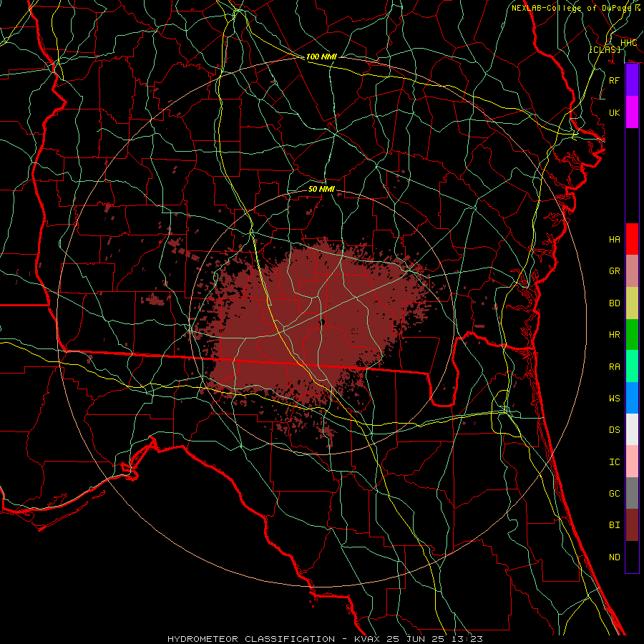
Task: Click the GC legend label
Action: [615, 494]
